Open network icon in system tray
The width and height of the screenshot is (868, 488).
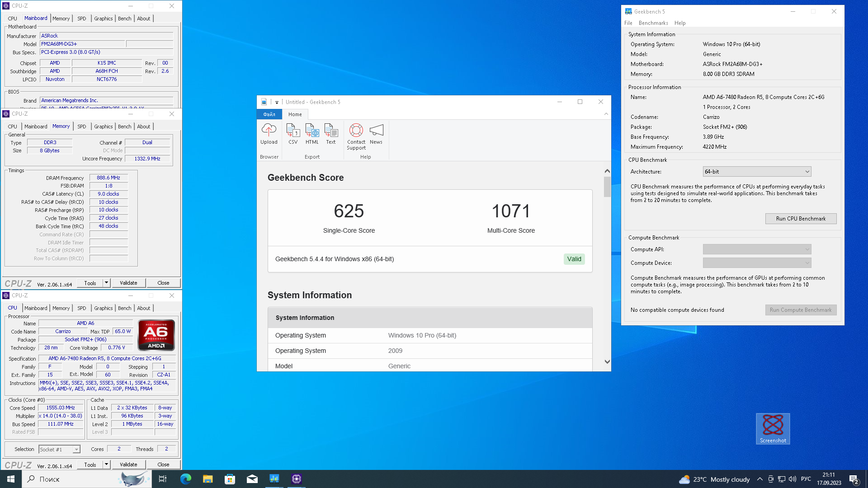tap(782, 479)
